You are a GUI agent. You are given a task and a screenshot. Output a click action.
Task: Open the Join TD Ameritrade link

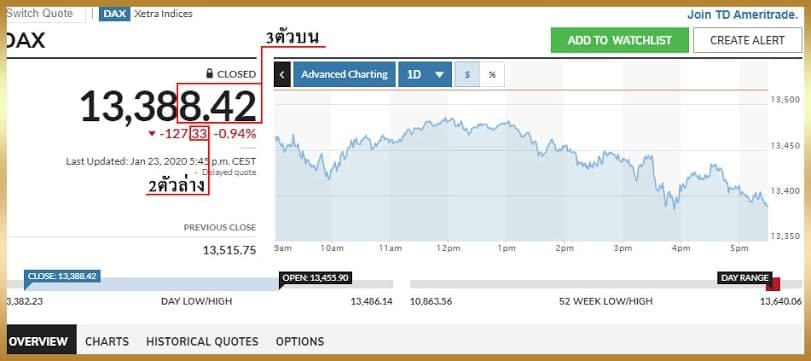point(743,14)
